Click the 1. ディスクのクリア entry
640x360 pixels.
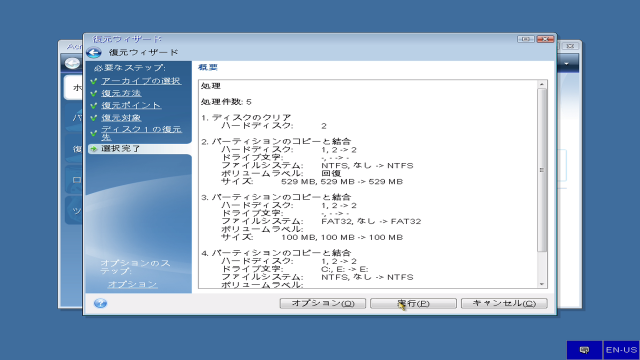tap(246, 118)
